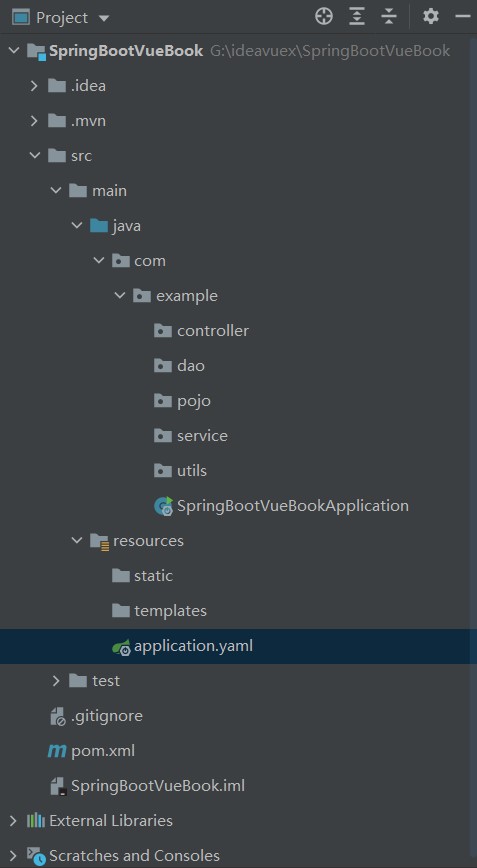Viewport: 477px width, 868px height.
Task: Click the test folder icon
Action: pos(78,680)
